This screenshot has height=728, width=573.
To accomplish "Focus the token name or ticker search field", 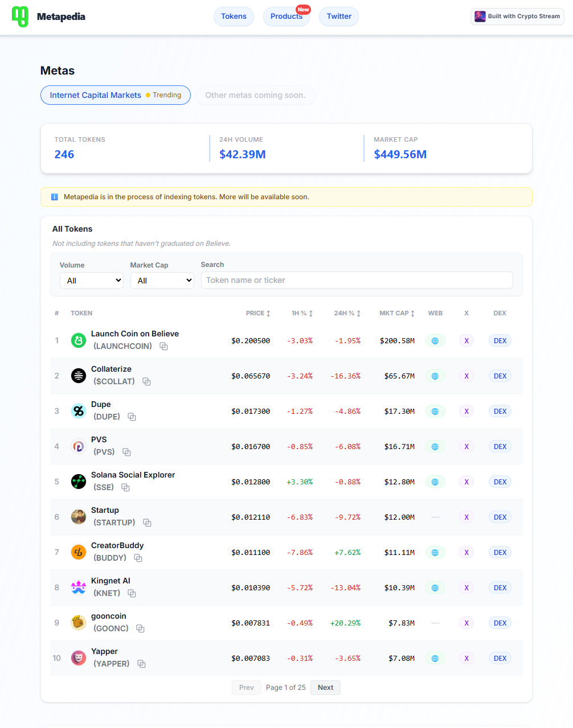I will coord(357,280).
